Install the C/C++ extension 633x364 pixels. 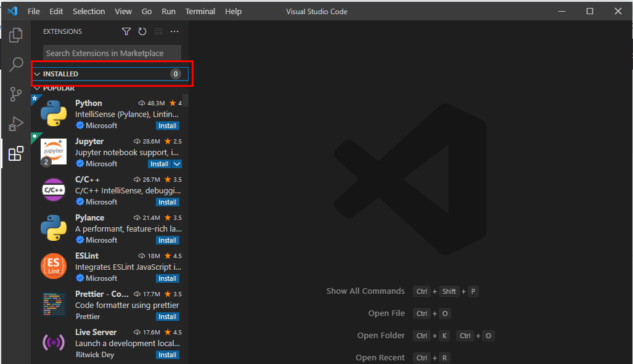click(x=168, y=202)
